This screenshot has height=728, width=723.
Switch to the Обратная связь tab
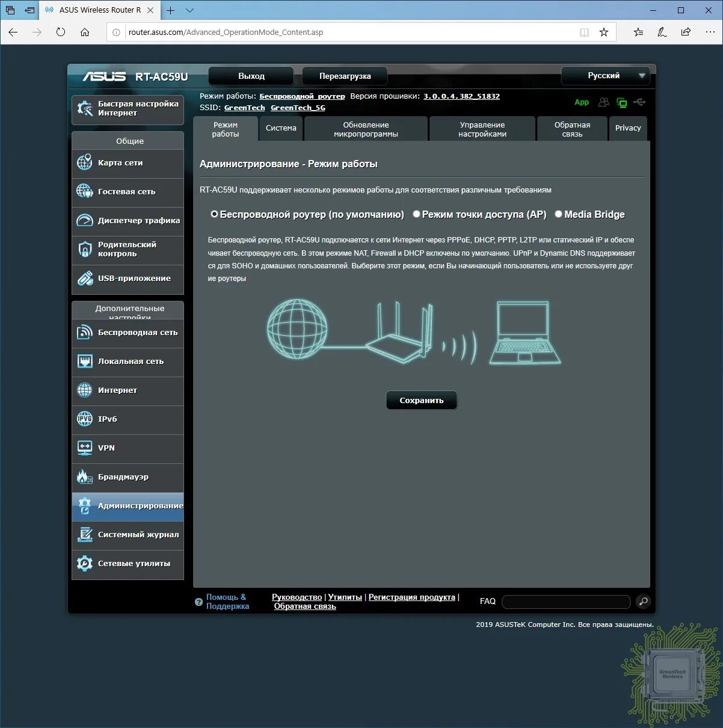(572, 129)
